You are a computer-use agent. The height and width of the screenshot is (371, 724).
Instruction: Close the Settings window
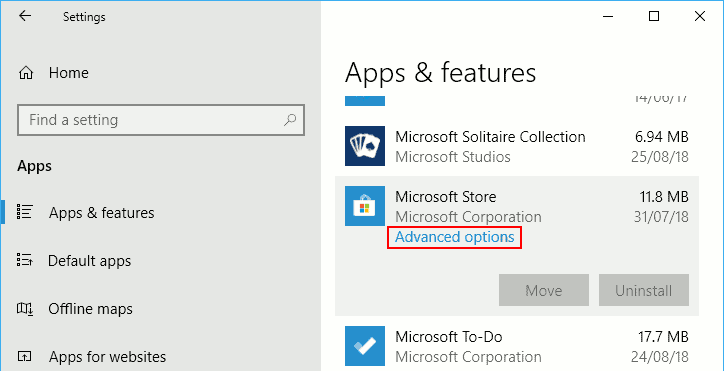pos(700,17)
